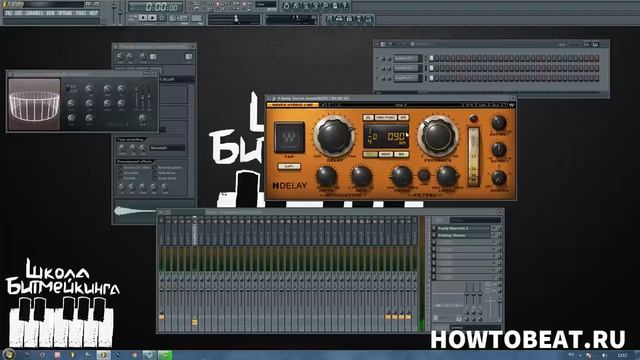Select Fruity Reeverb 2 slot in mixer
The image size is (640, 360).
coord(463,228)
